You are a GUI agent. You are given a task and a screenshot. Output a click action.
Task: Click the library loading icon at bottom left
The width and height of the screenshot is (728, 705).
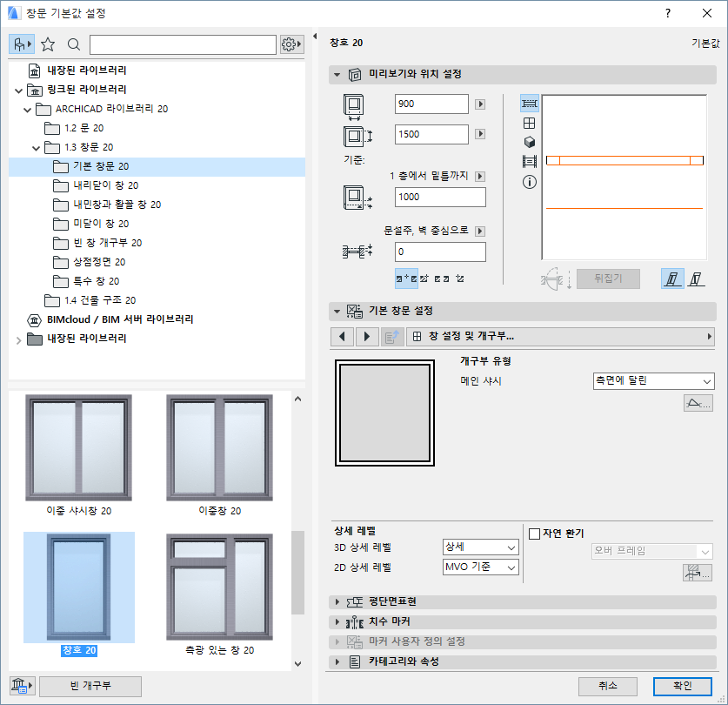pyautogui.click(x=19, y=687)
